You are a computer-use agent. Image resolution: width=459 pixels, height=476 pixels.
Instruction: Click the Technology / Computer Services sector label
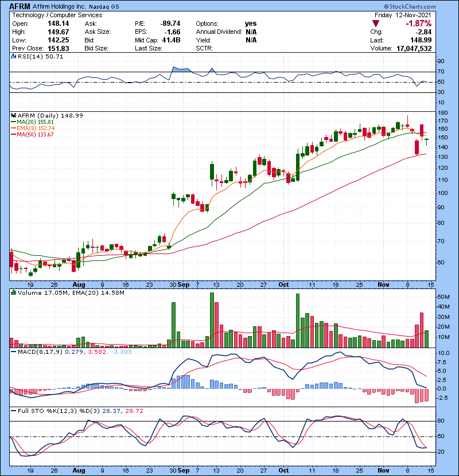57,15
